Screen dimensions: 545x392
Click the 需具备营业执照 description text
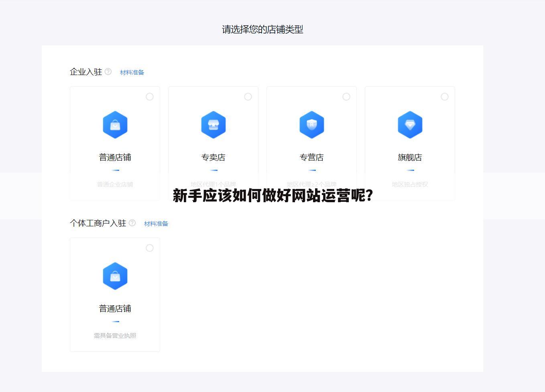[x=115, y=335]
